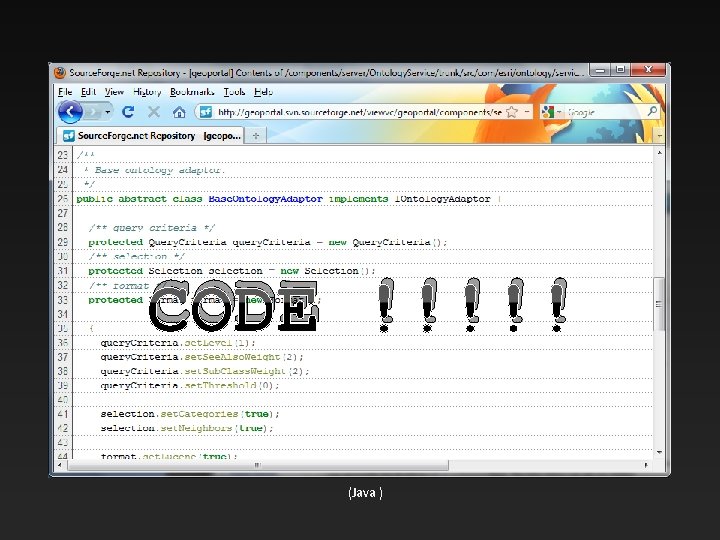The height and width of the screenshot is (540, 720).
Task: Click the setSubClassWeight method call
Action: pyautogui.click(x=235, y=371)
